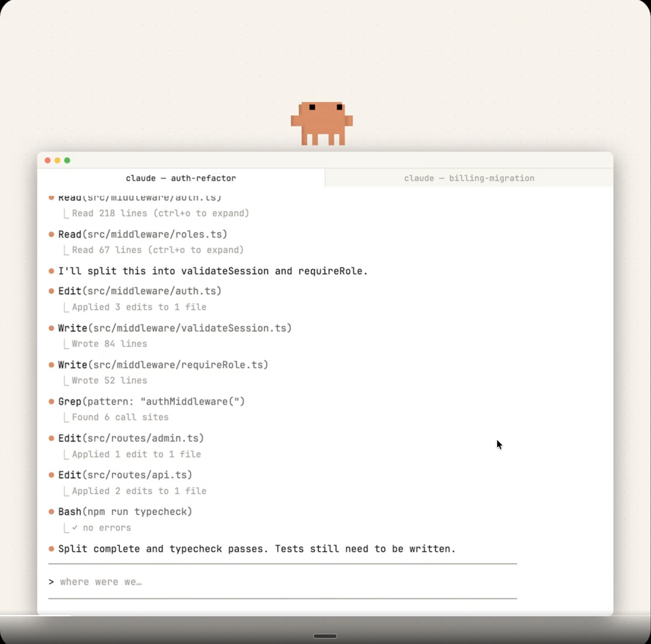Click the 'Applied 3 edits to 1 file' result
This screenshot has height=644, width=651.
139,307
